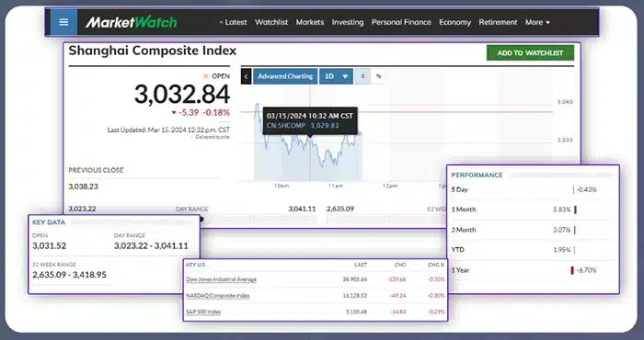Click the sun icon next to OPEN
Screen dimensions: 644x340
pos(206,76)
